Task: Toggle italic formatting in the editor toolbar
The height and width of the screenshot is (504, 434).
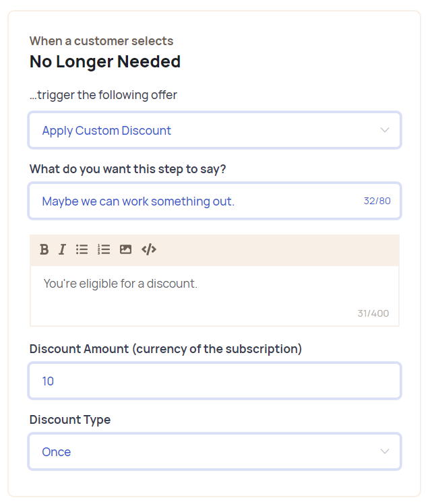Action: point(62,249)
